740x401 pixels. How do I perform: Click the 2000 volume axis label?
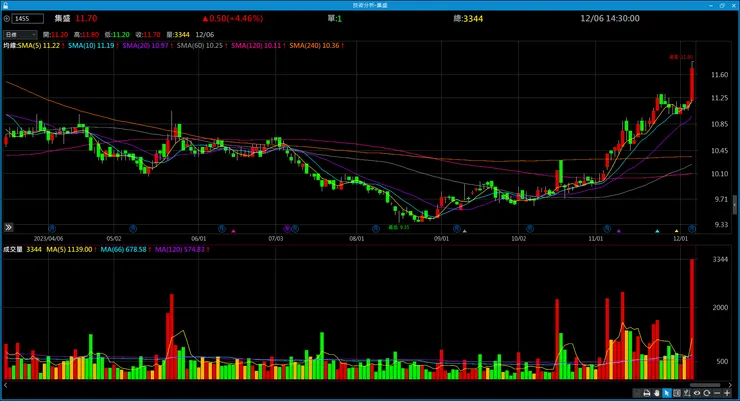(x=720, y=307)
